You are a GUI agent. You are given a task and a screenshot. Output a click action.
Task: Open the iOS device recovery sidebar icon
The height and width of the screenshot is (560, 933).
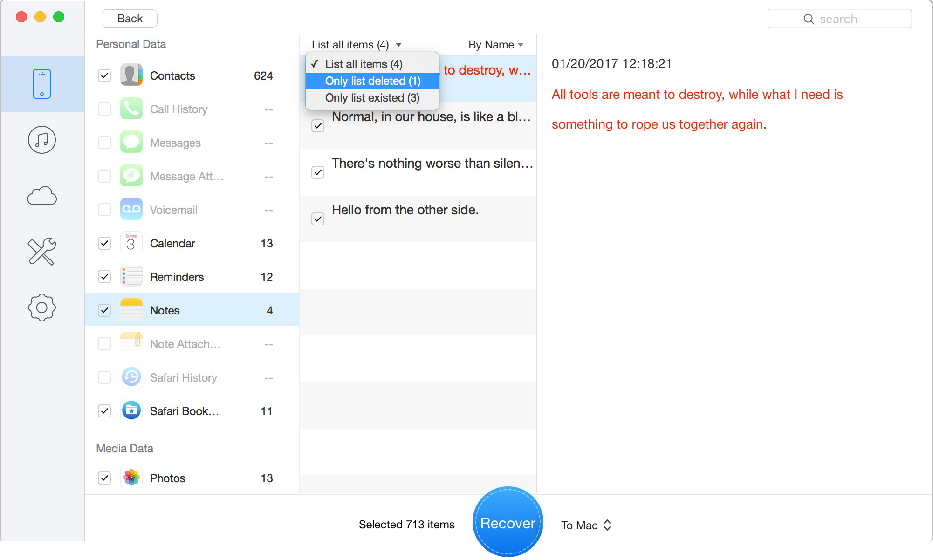click(x=42, y=84)
